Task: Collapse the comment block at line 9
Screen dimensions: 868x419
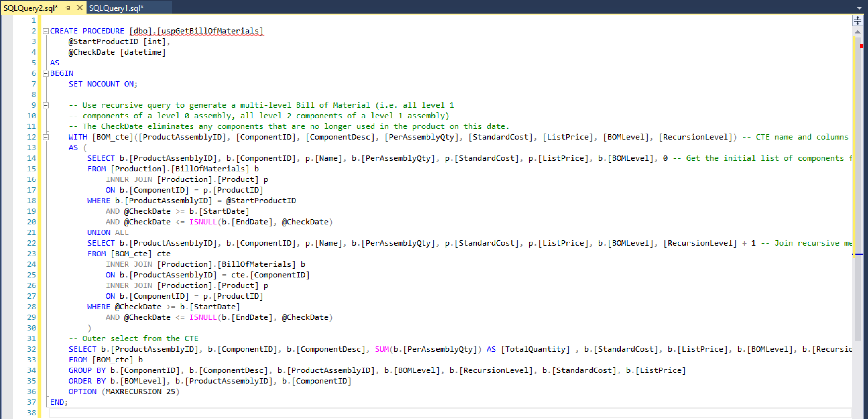Action: 46,105
